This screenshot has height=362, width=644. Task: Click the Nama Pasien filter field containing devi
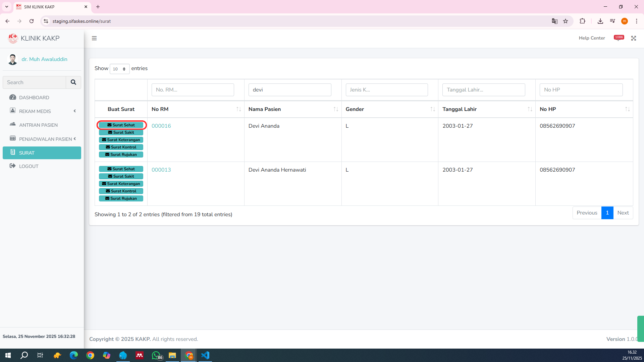289,90
